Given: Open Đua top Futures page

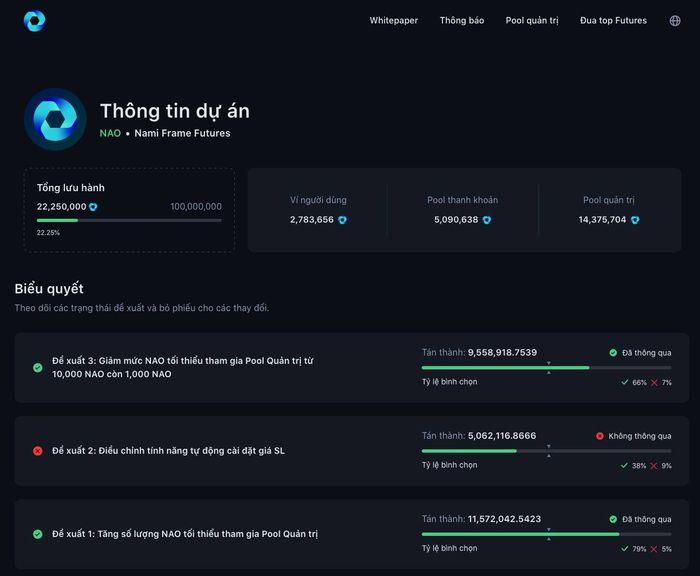Looking at the screenshot, I should point(613,21).
